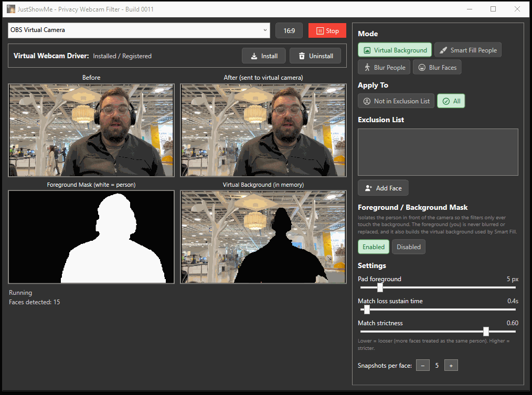Apply filter to Not in Exclusion List

(396, 101)
